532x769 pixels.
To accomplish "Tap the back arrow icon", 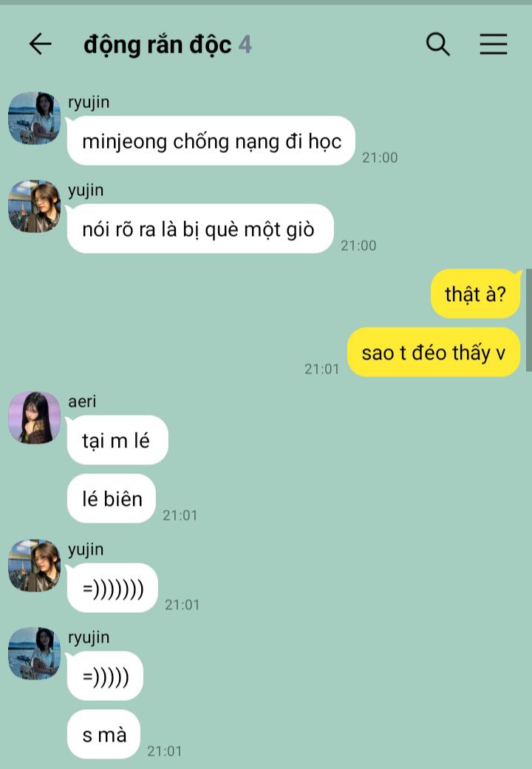I will [x=40, y=44].
